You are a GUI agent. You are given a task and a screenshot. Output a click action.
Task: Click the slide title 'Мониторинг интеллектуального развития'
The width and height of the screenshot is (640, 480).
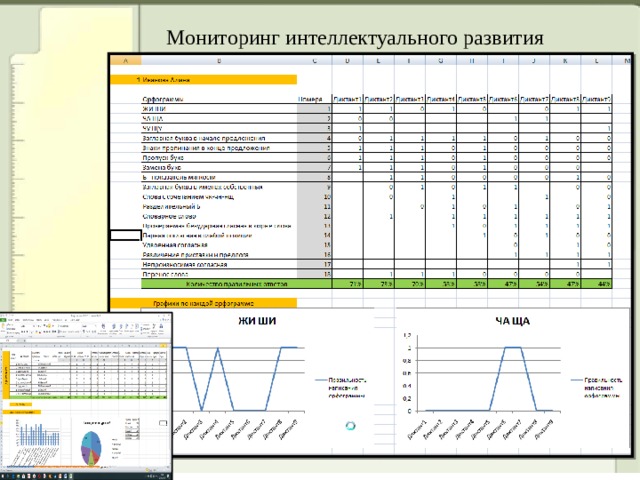[x=355, y=38]
